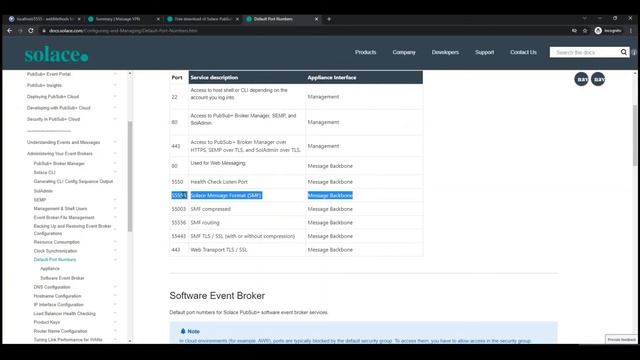The height and width of the screenshot is (360, 640).
Task: Click Contact Us in the header
Action: coord(523,52)
